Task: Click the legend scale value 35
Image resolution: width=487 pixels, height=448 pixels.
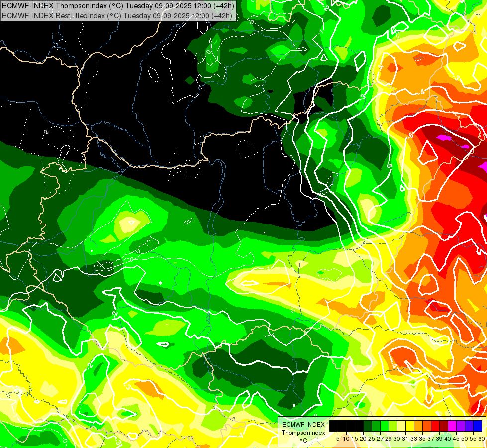Action: (422, 439)
